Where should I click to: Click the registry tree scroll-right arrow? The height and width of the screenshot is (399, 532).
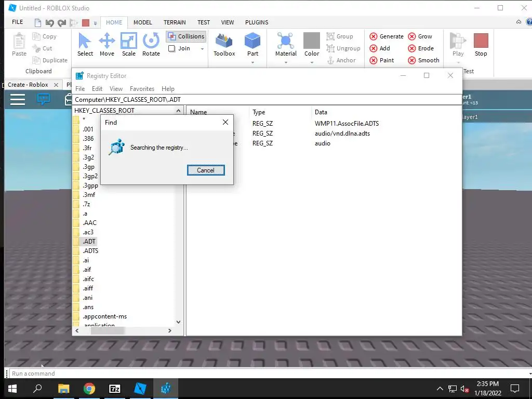(x=170, y=330)
